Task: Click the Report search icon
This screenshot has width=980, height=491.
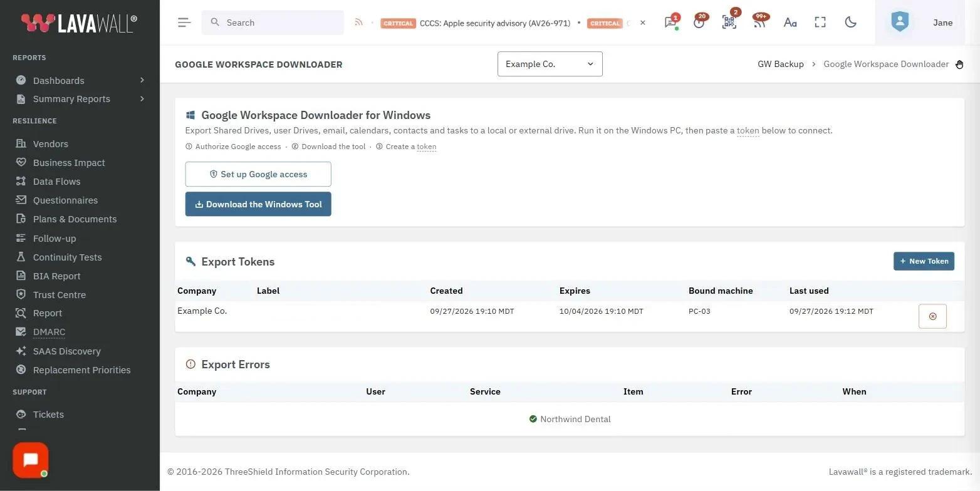Action: (x=21, y=313)
